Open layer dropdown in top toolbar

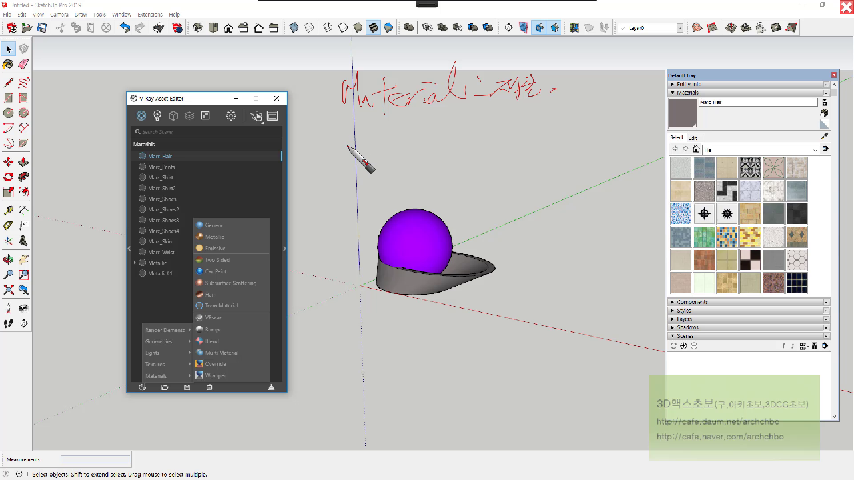(680, 28)
